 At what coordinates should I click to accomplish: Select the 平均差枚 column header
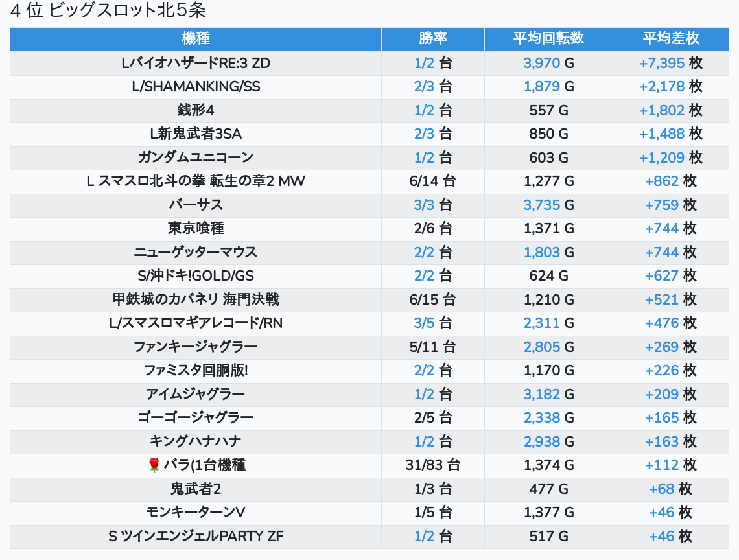point(671,39)
